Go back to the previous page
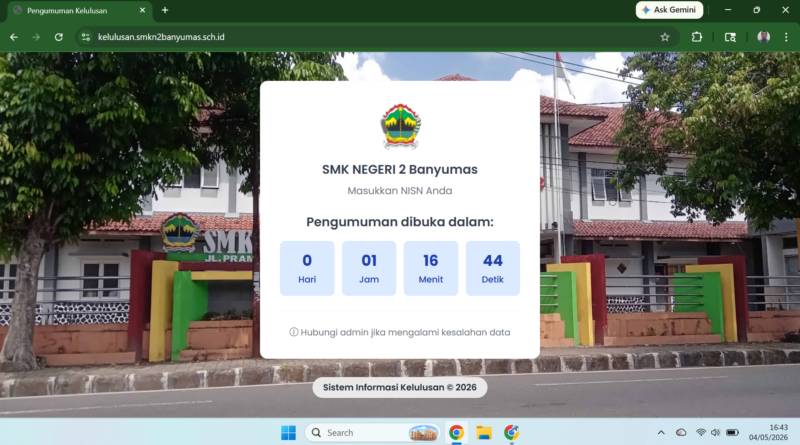This screenshot has height=445, width=800. click(x=14, y=37)
